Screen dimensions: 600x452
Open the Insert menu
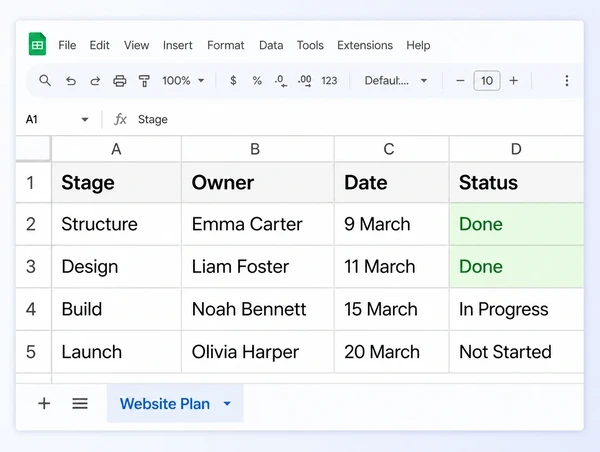[178, 45]
